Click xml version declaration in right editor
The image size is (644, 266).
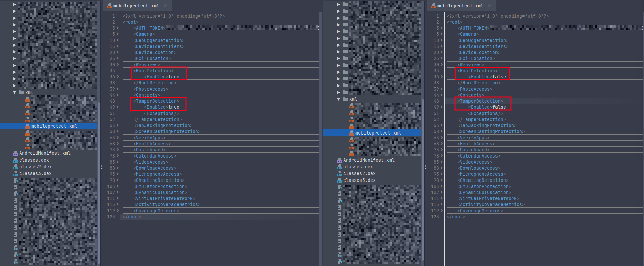498,16
